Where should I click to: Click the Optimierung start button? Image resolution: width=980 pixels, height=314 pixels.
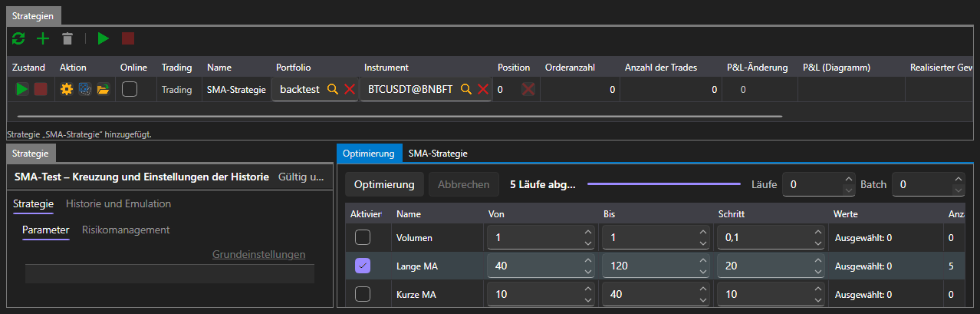(384, 184)
